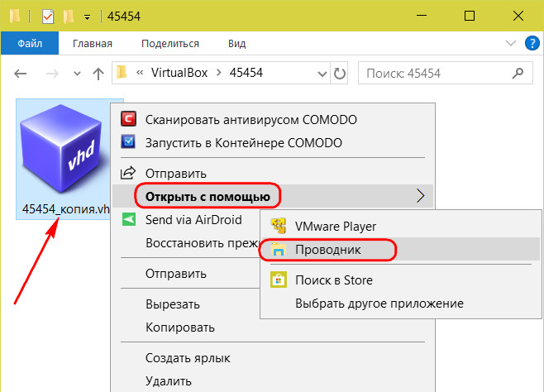Screen dimensions: 544x392
Task: Go back with the left arrow
Action: click(21, 74)
